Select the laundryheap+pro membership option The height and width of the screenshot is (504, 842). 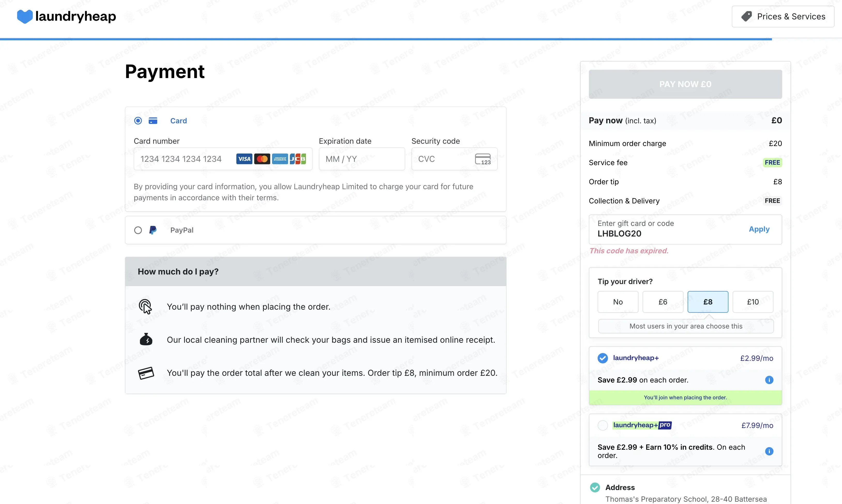(603, 425)
